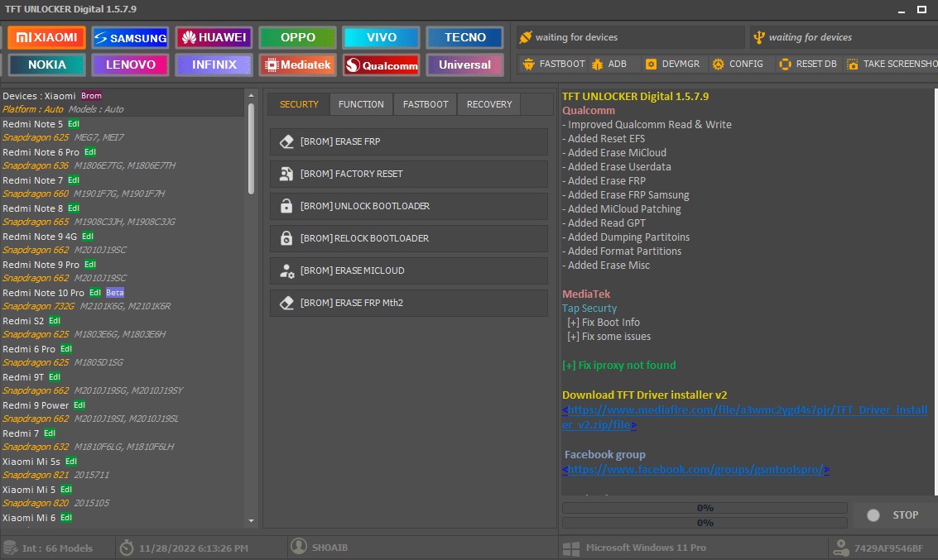938x560 pixels.
Task: Open the TECNO brand section
Action: tap(464, 38)
